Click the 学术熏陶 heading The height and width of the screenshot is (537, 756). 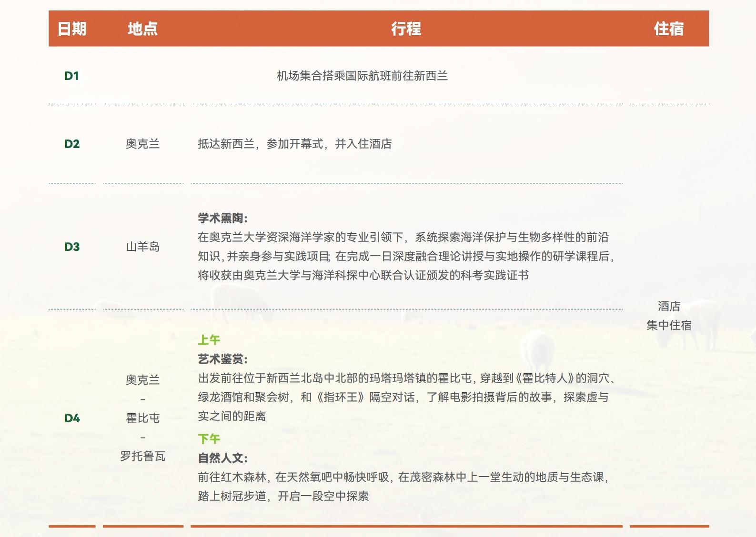pos(223,219)
